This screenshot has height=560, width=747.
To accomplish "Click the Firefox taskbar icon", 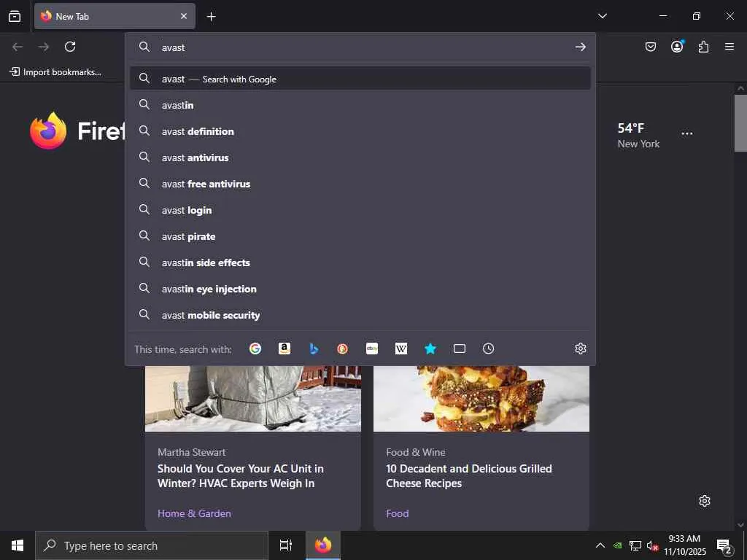I will [322, 545].
